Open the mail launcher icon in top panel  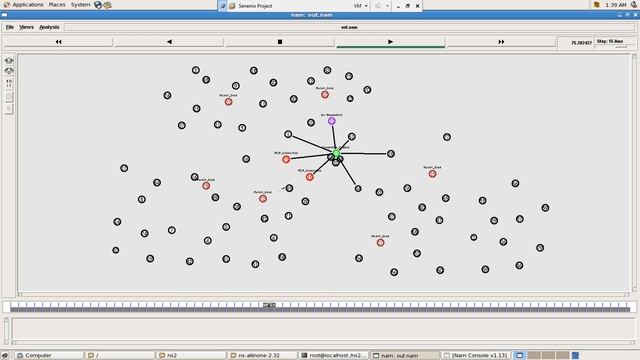tap(107, 5)
